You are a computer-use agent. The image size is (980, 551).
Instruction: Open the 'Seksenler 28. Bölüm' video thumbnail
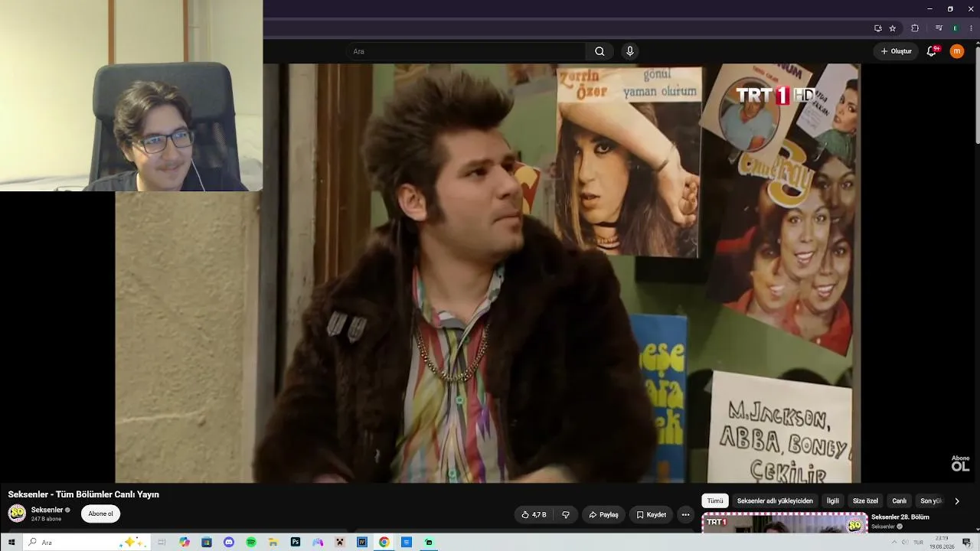[x=785, y=523]
